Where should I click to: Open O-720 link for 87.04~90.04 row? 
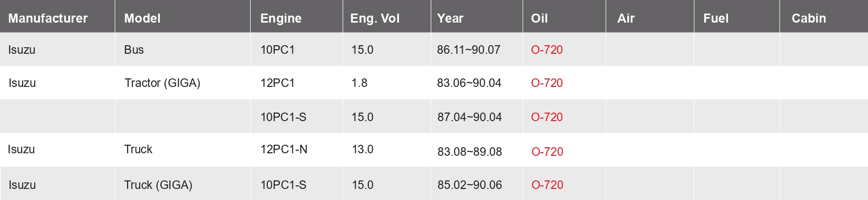(547, 117)
